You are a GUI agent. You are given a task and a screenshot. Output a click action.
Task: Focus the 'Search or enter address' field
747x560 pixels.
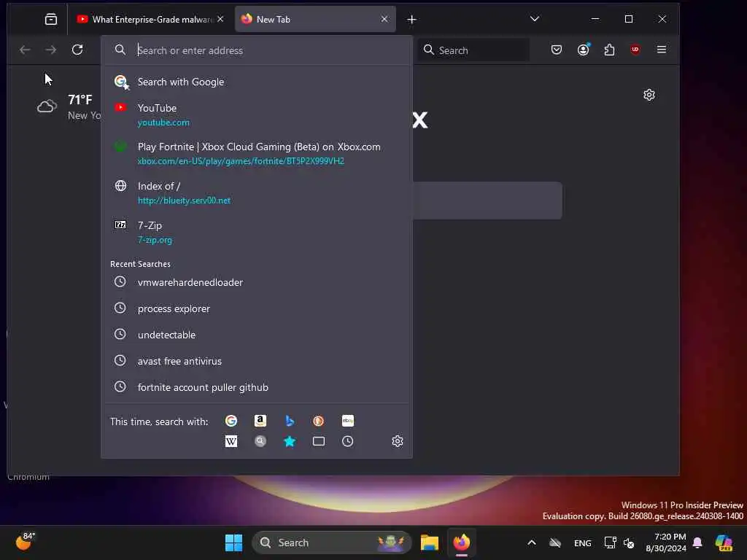258,50
